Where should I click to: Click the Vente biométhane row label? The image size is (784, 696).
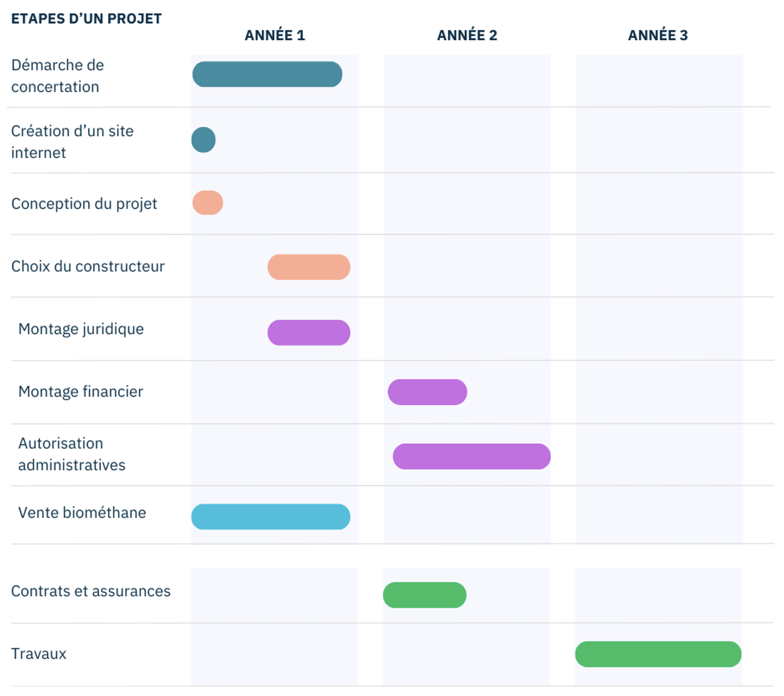tap(82, 513)
